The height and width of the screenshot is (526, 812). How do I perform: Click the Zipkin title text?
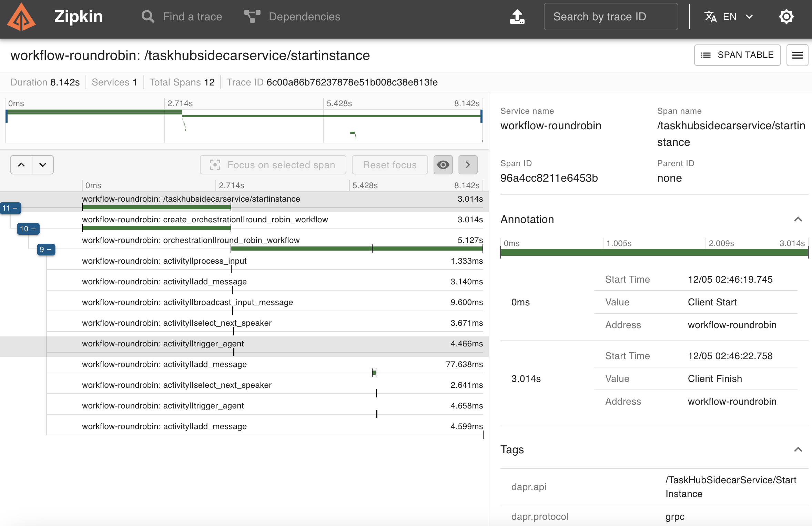click(x=79, y=17)
